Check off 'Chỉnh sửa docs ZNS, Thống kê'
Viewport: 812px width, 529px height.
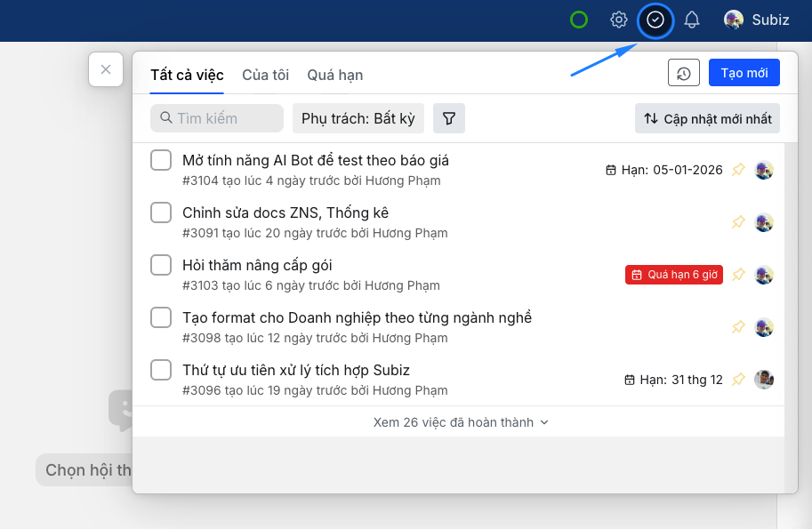pyautogui.click(x=161, y=212)
